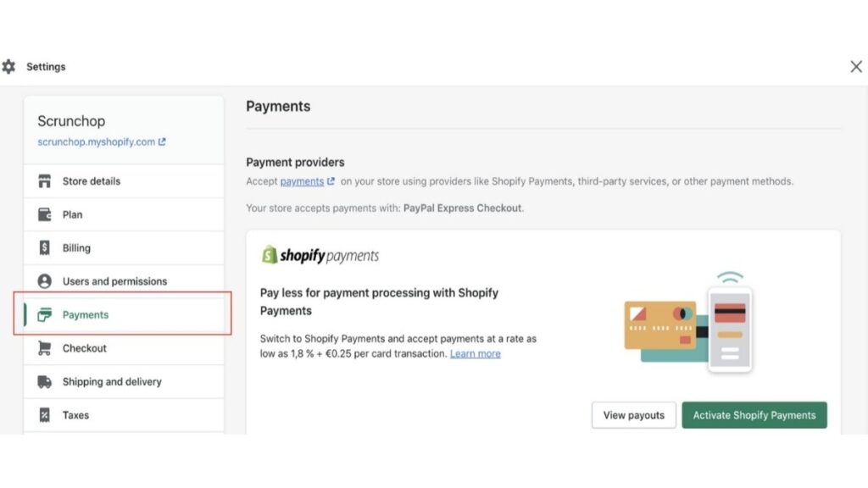This screenshot has width=868, height=488.
Task: Click the Shopify Payments logo
Action: (x=320, y=254)
